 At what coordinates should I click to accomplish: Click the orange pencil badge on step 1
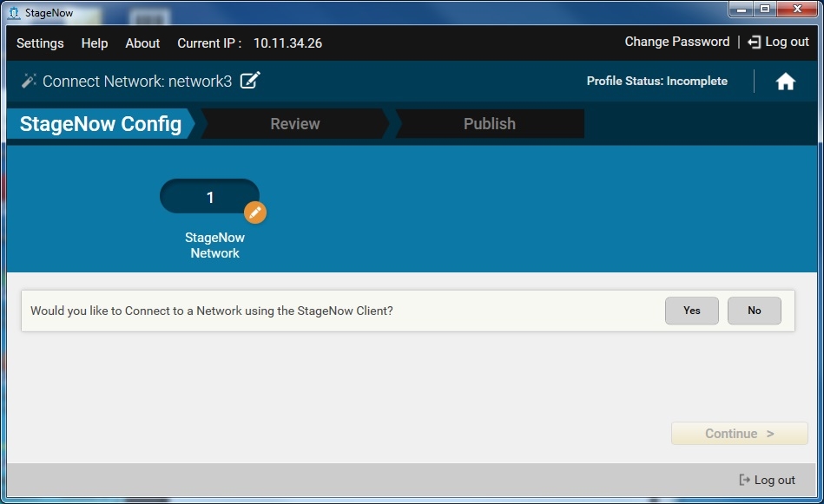click(254, 213)
